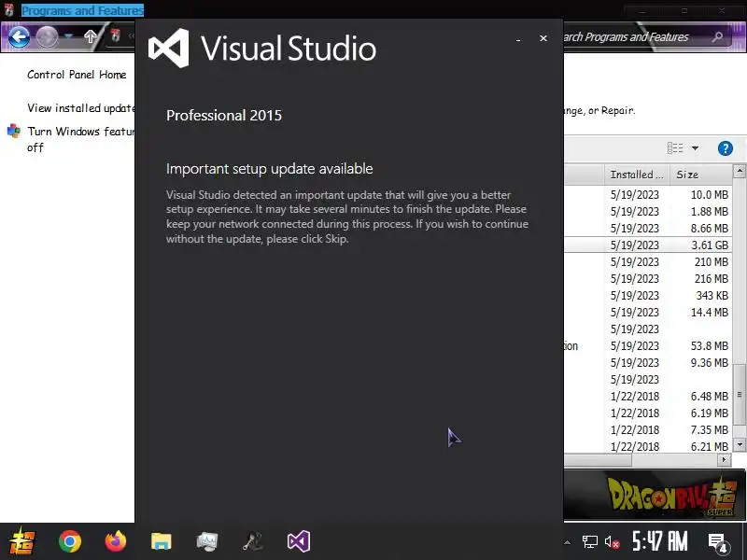
Task: Sort by the Installed On column header
Action: (x=637, y=175)
